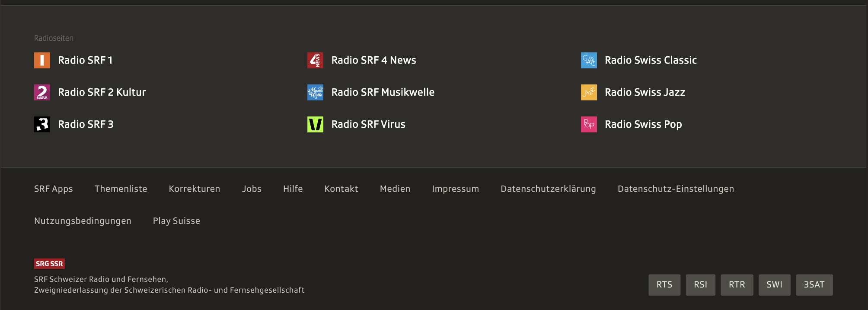
Task: Open the Nutzungsbedingungen link
Action: coord(83,221)
